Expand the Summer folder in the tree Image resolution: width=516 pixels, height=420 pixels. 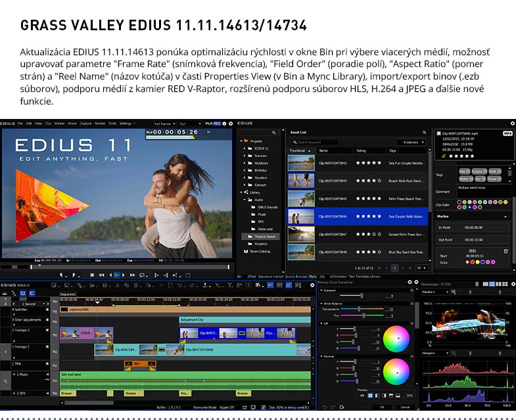(245, 156)
